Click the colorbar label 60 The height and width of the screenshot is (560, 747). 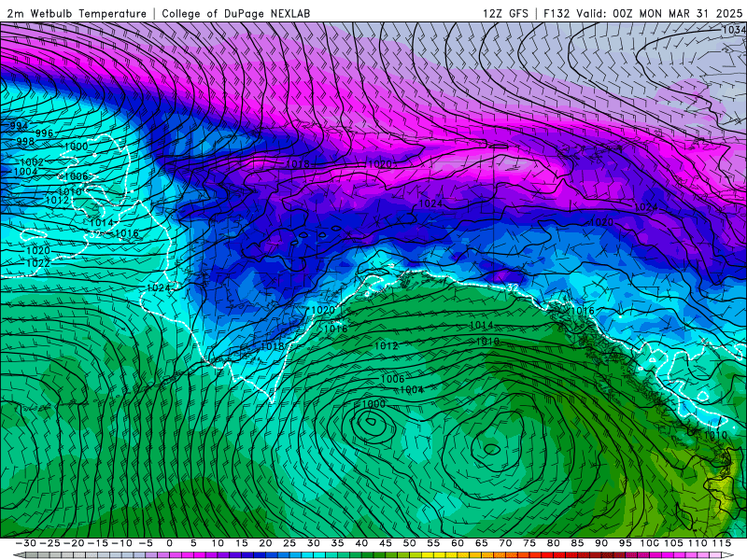[x=458, y=543]
